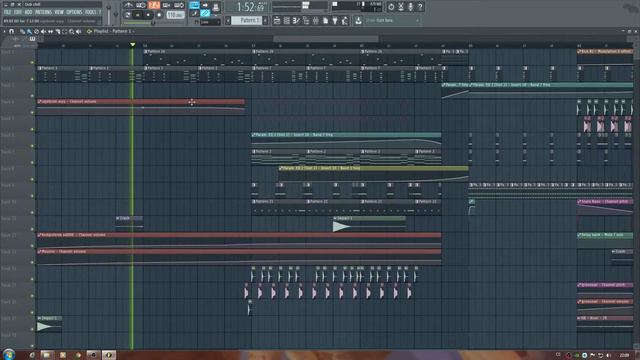Open the Channel rack shortcut icon

[x=287, y=20]
